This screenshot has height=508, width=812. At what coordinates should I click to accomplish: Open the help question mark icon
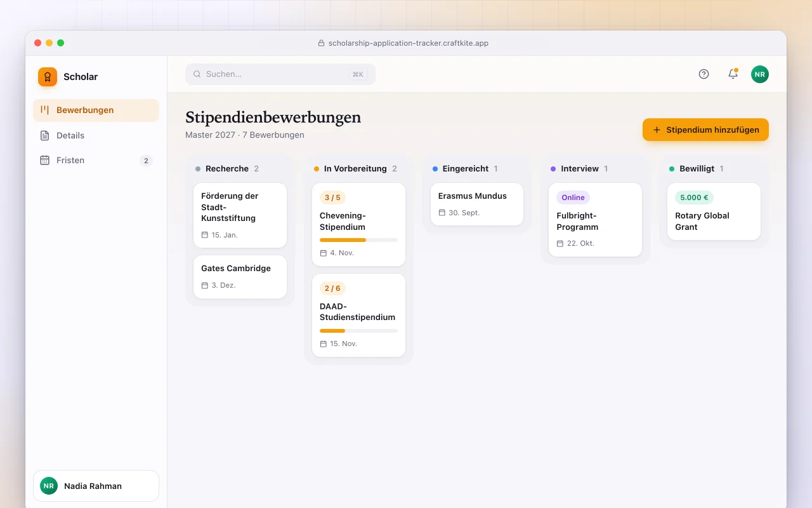click(704, 74)
